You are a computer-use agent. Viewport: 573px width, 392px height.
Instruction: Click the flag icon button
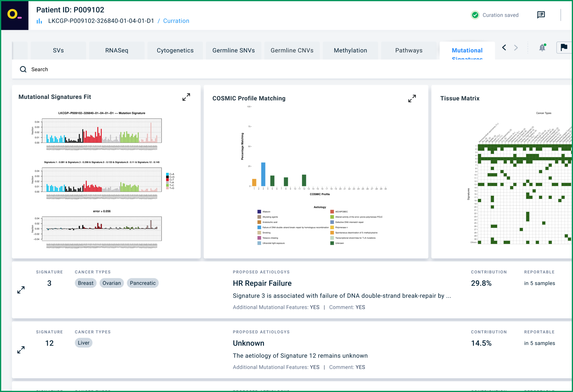[x=564, y=48]
